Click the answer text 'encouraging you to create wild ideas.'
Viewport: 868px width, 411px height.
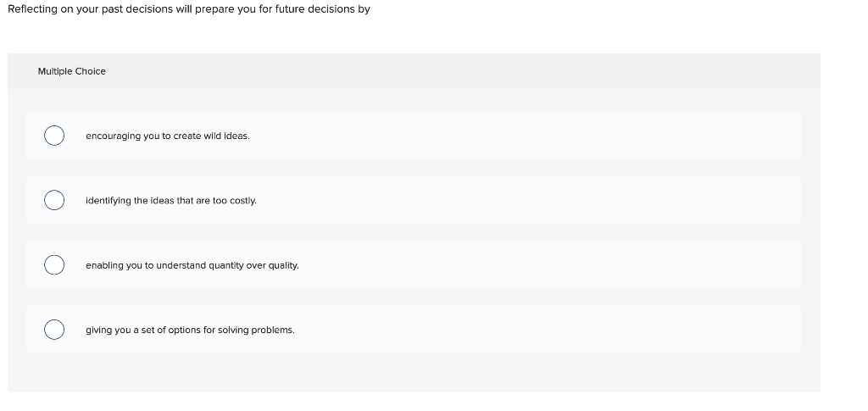(x=167, y=136)
